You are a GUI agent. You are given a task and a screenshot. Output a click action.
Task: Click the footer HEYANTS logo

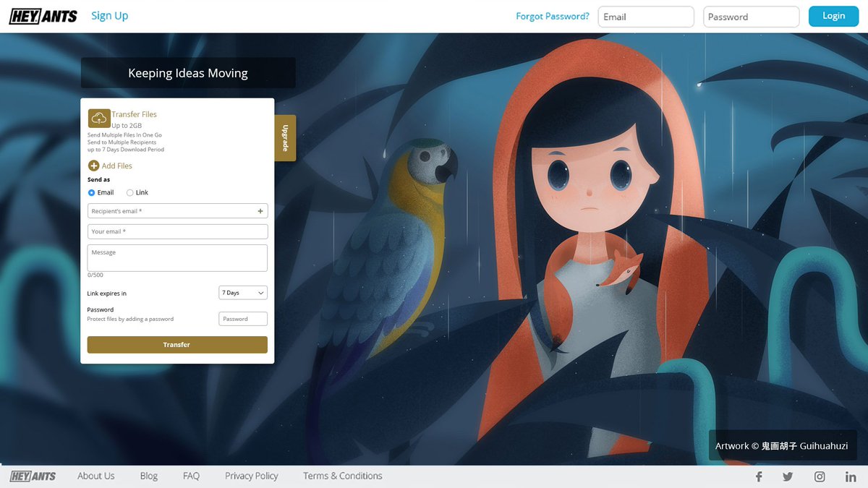click(33, 476)
